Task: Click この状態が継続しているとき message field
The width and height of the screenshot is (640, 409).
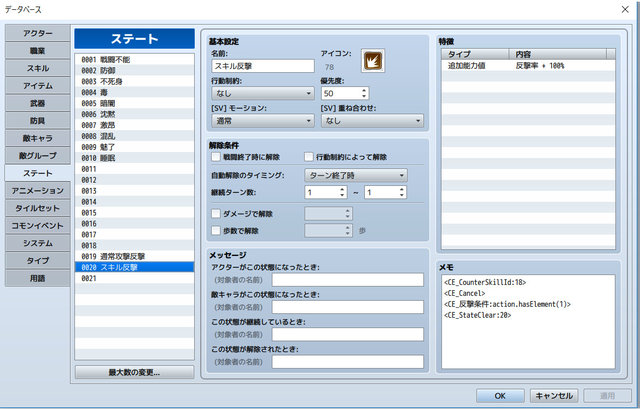Action: [348, 335]
